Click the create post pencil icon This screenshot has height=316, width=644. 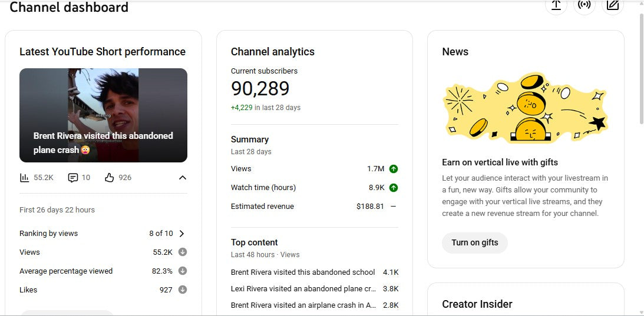pos(613,5)
